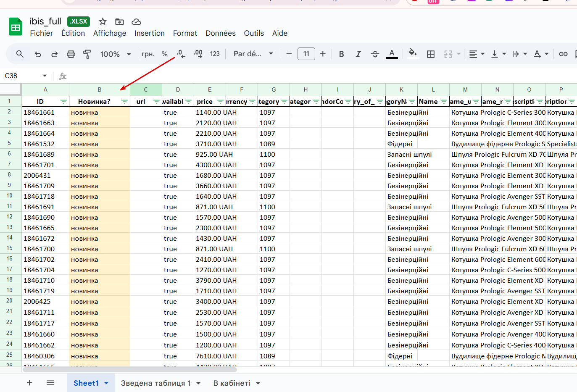Open the Édition menu

pyautogui.click(x=73, y=33)
